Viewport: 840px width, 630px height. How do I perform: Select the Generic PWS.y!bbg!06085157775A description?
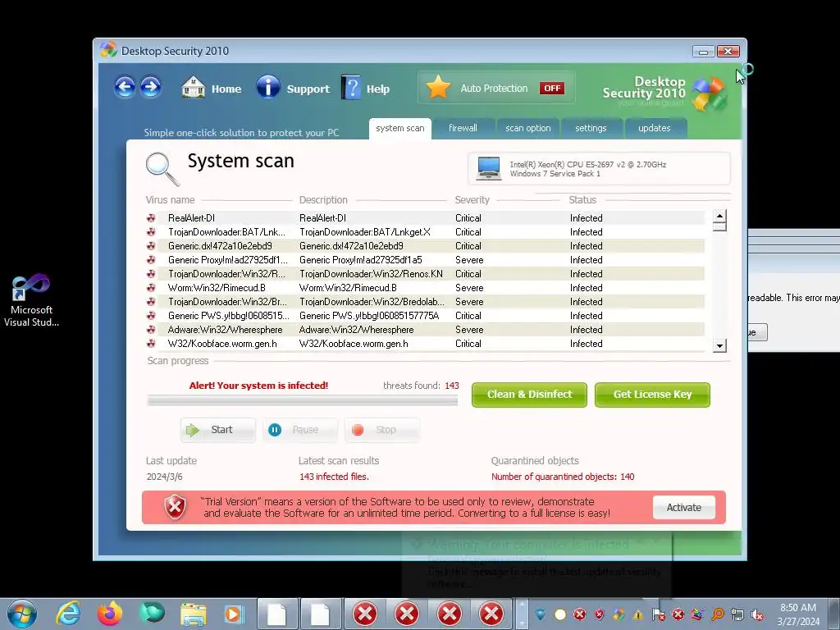369,316
